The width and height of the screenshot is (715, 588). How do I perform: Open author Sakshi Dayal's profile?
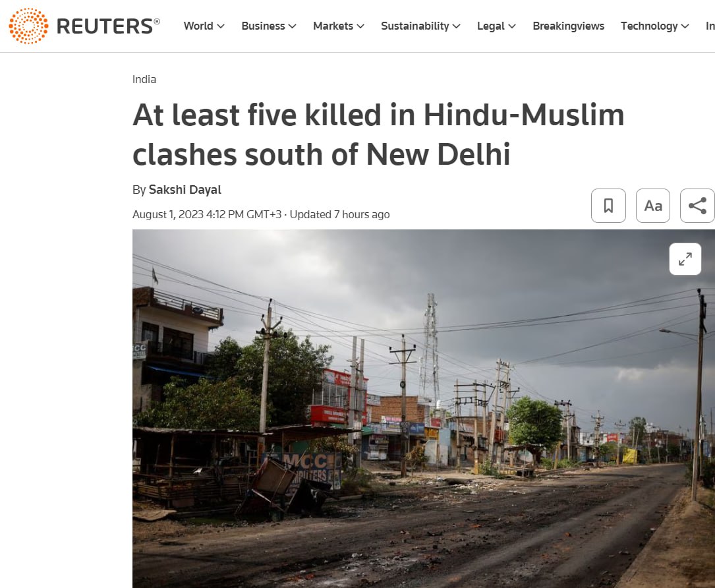pos(185,190)
